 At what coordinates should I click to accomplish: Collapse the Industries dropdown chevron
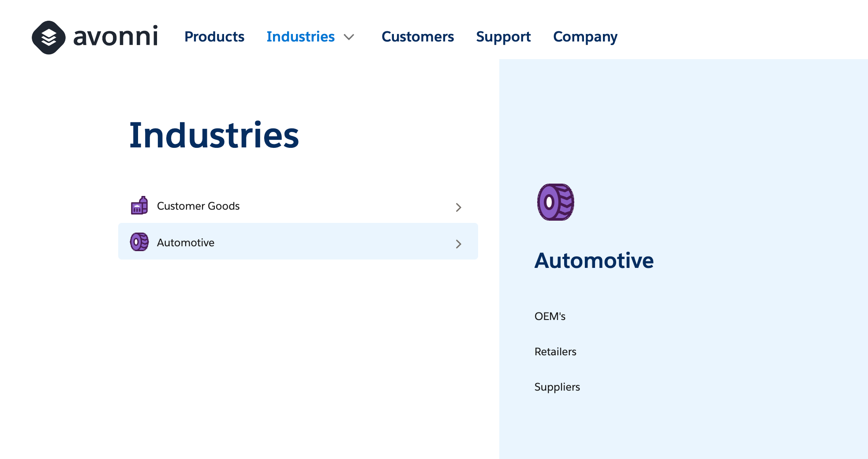point(349,37)
